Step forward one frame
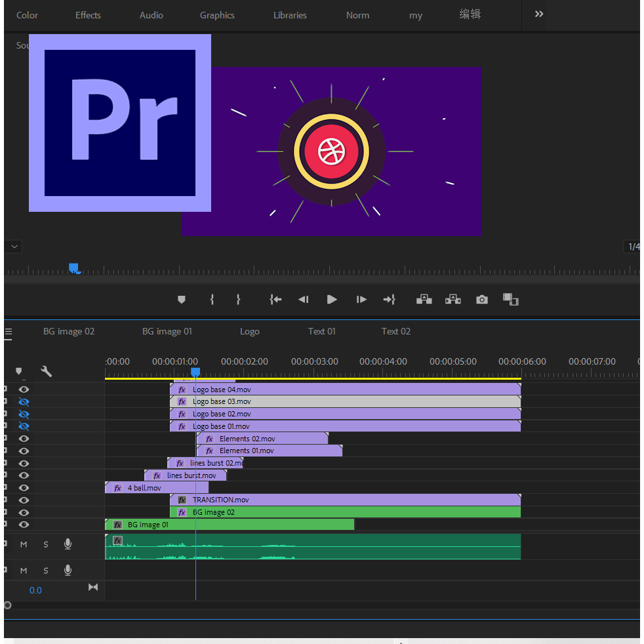The image size is (644, 644). [361, 300]
